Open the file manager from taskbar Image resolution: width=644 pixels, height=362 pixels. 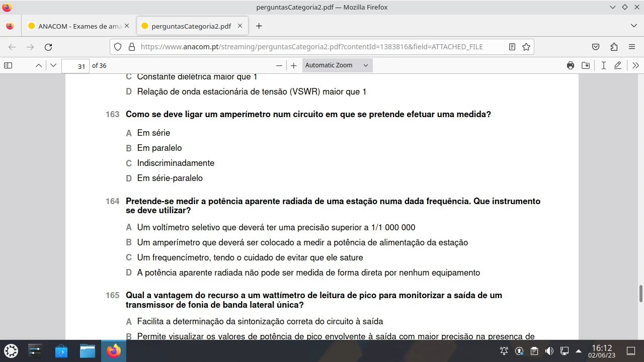pos(88,351)
